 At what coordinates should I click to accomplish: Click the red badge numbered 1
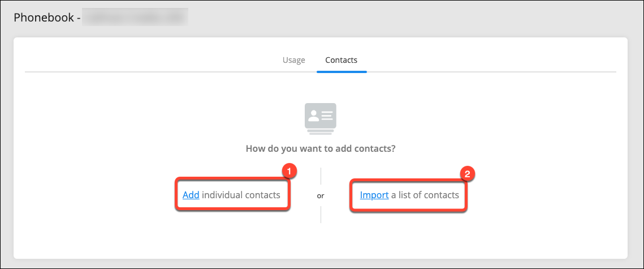pos(290,170)
